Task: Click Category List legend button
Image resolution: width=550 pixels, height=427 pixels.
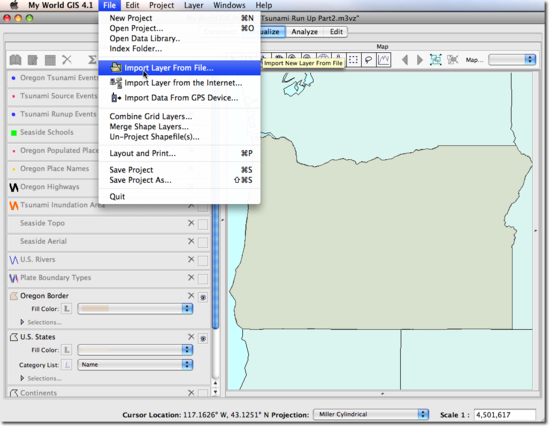Action: [x=66, y=365]
